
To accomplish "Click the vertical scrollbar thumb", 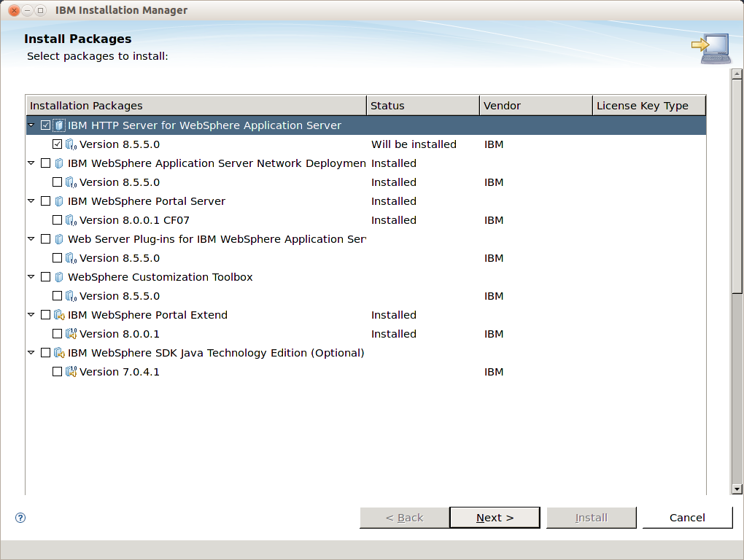I will (x=737, y=187).
